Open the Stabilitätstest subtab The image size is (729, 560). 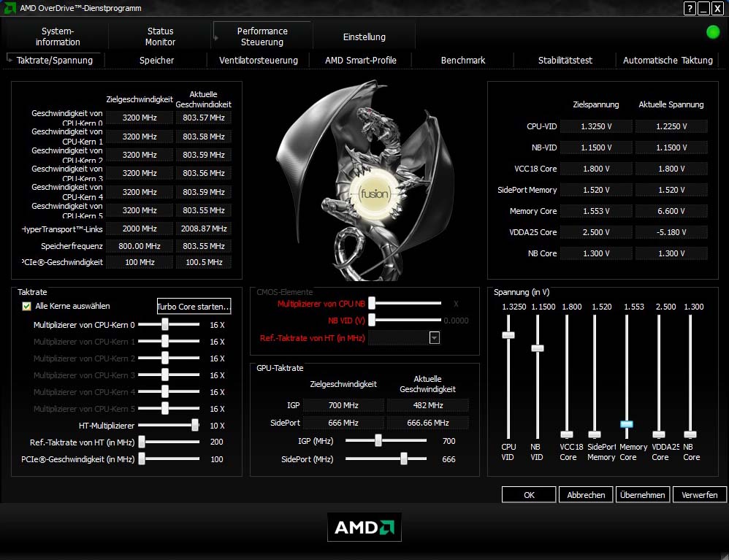pos(565,61)
